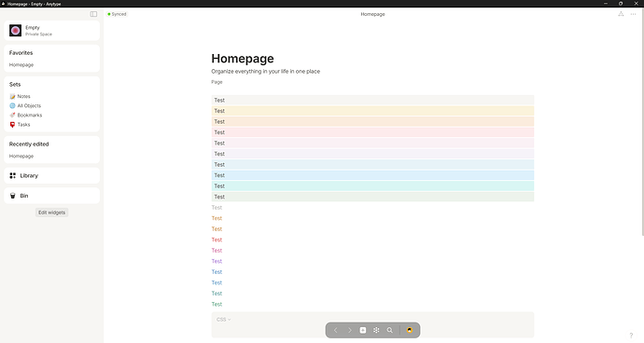Screen dimensions: 644x343
Task: Click inside the CSS code block
Action: tap(373, 324)
